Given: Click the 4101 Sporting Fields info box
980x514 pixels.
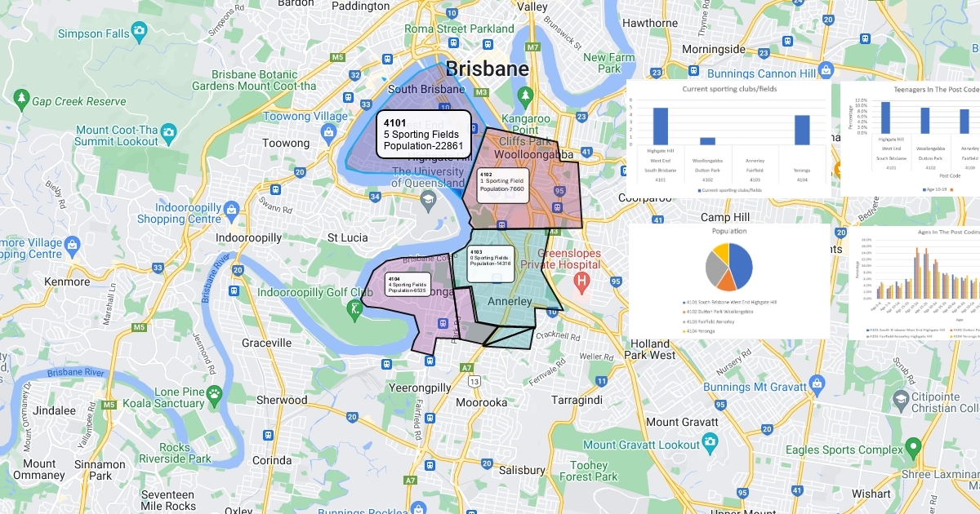Looking at the screenshot, I should [x=424, y=134].
